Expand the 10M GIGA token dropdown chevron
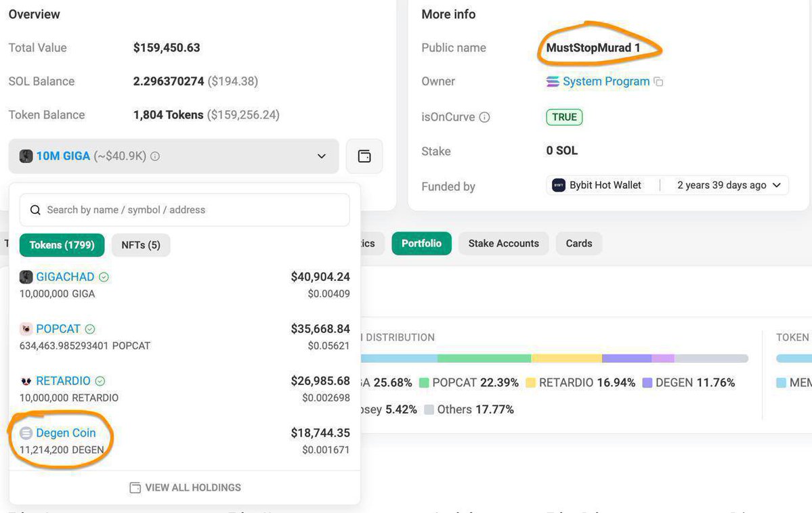 coord(322,156)
